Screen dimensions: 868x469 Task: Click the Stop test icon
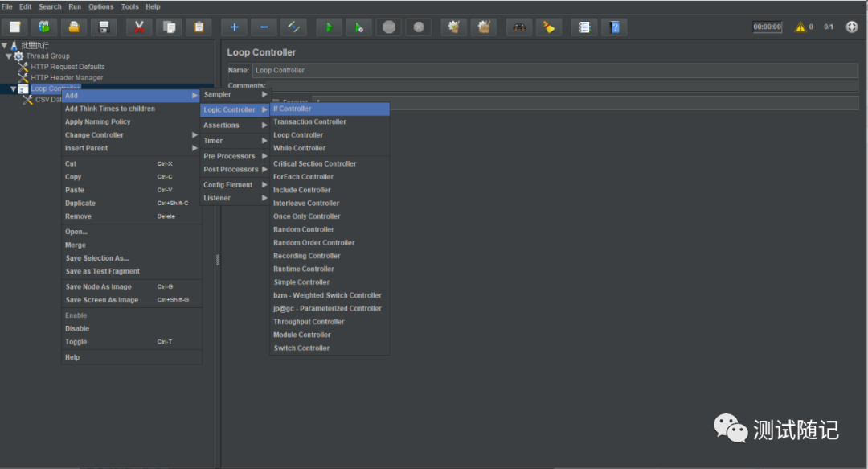(x=389, y=27)
